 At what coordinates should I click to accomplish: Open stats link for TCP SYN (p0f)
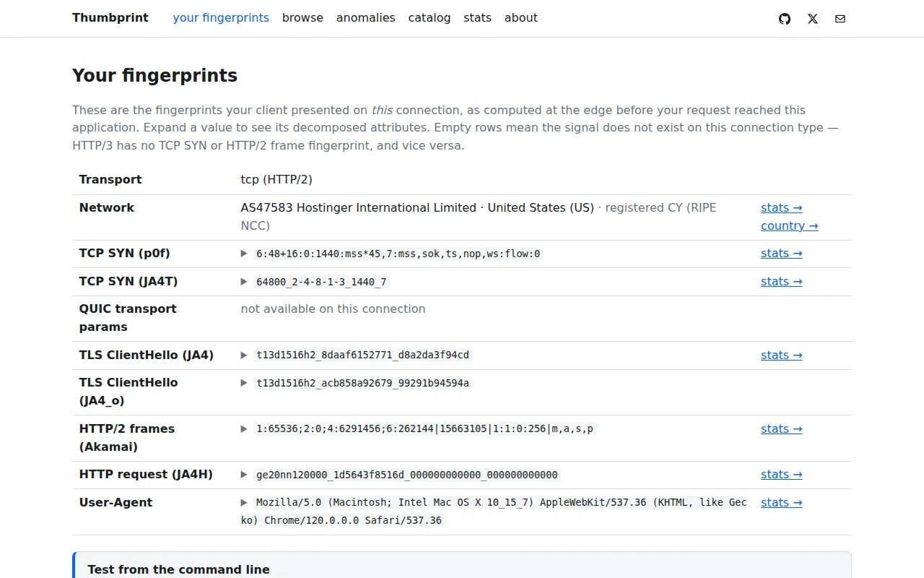[x=782, y=253]
